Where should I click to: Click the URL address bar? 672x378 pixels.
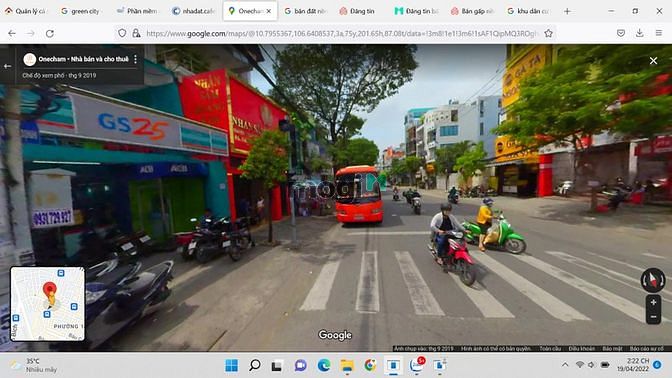pyautogui.click(x=341, y=33)
